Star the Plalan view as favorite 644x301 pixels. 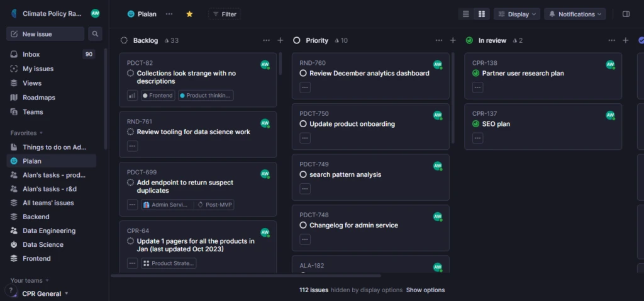click(x=189, y=14)
